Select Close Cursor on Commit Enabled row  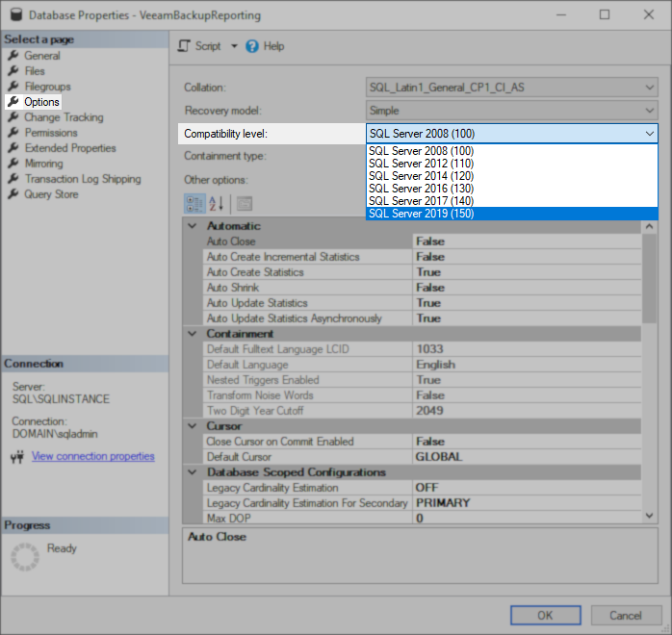pos(422,442)
